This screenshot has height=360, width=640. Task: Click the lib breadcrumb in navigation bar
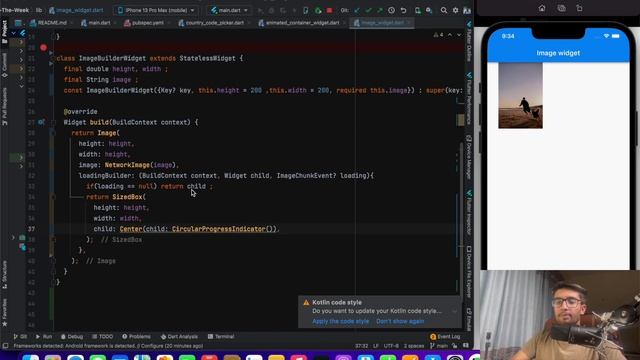39,10
